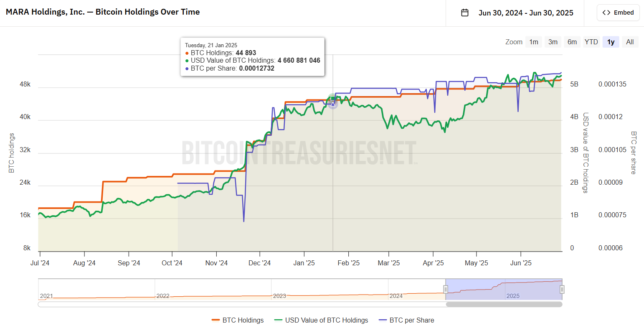
Task: Select the 1y zoom range
Action: [611, 42]
